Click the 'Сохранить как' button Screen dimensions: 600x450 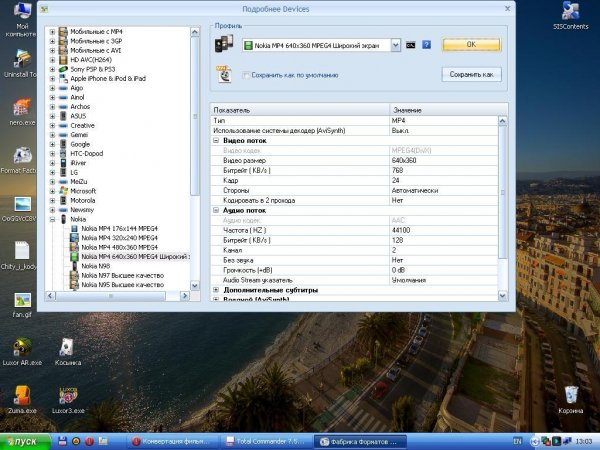click(471, 74)
